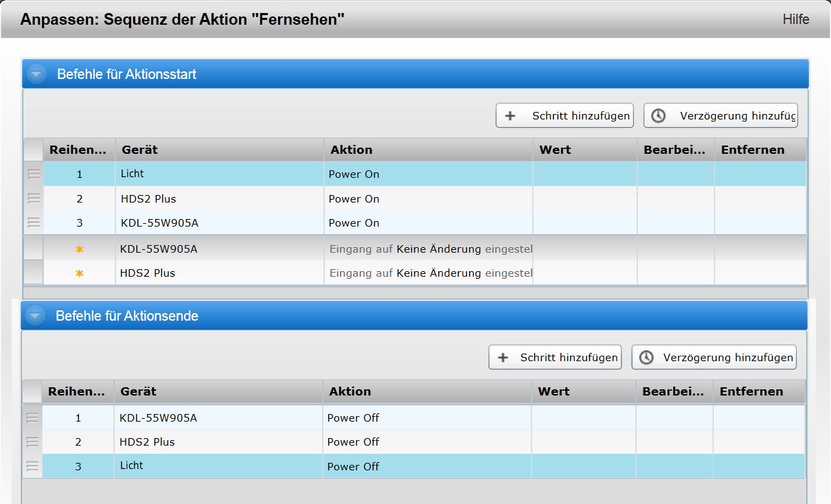Click the Gerät column header in start table

click(x=219, y=150)
